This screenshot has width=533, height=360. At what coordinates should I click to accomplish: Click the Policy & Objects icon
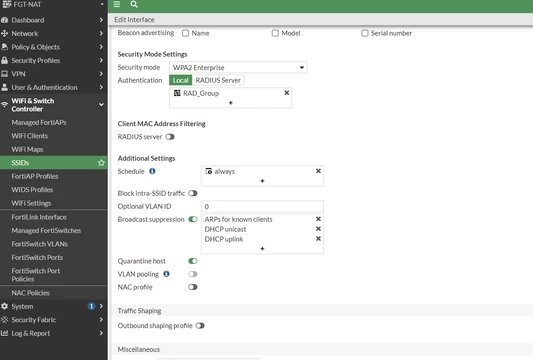click(x=4, y=47)
